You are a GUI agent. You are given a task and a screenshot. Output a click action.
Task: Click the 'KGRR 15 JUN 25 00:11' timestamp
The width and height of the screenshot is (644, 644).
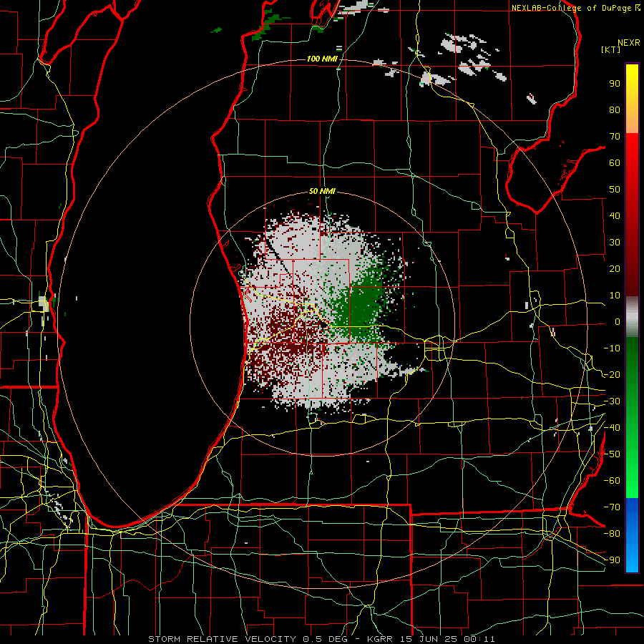[431, 639]
